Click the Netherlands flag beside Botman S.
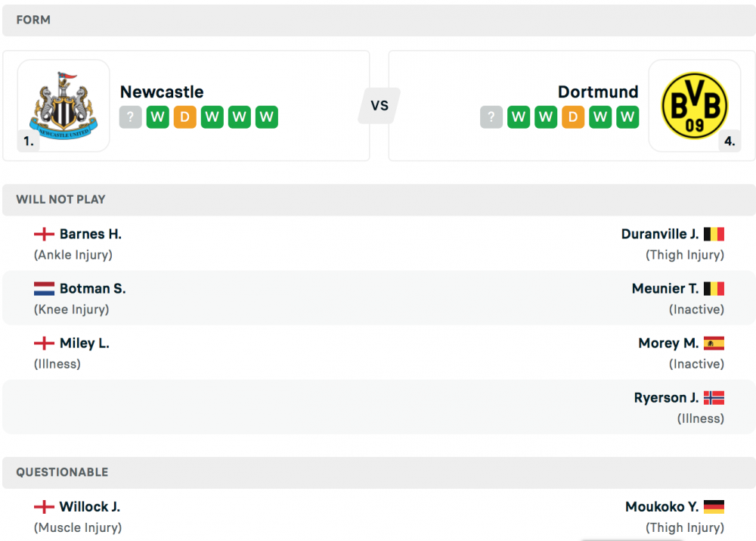Screen dimensions: 756x541 [44, 288]
